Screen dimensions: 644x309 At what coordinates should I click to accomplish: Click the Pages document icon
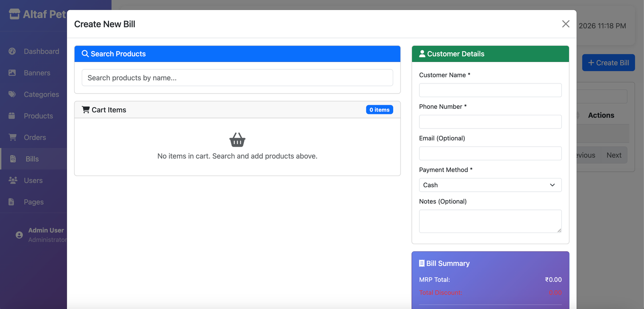[x=12, y=201]
